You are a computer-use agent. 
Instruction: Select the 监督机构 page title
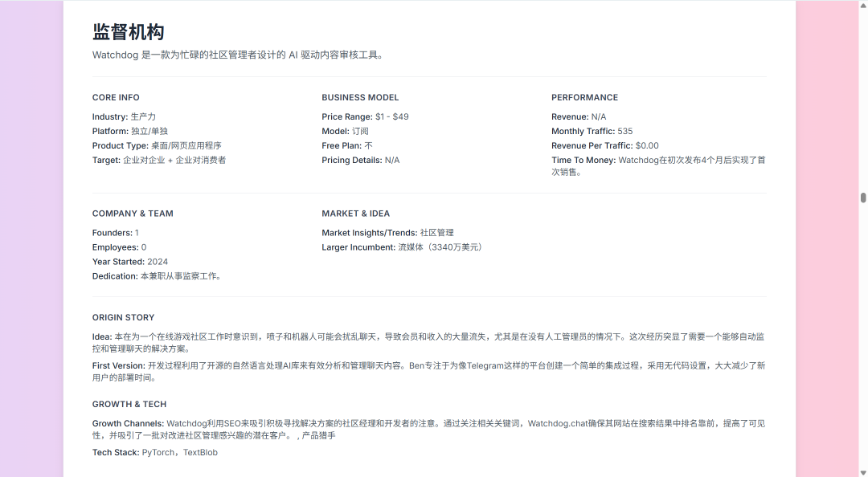click(x=129, y=32)
